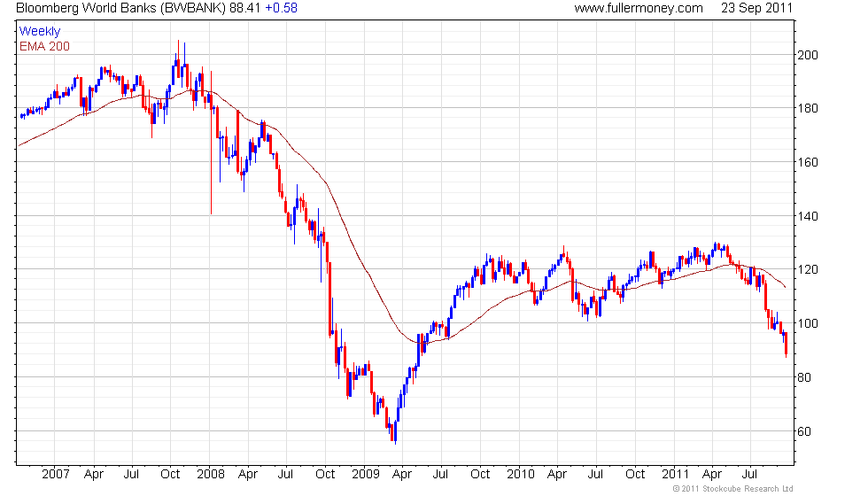Click the 180 price axis label
The height and width of the screenshot is (496, 868).
tap(807, 108)
